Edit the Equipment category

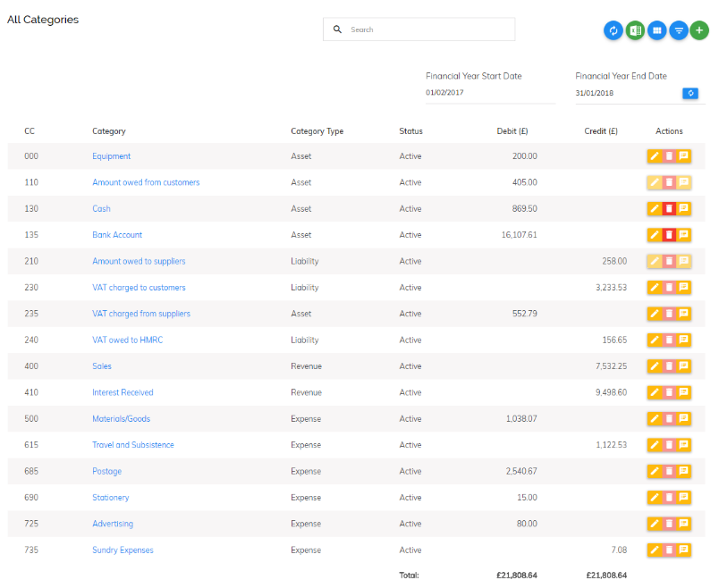pos(655,156)
